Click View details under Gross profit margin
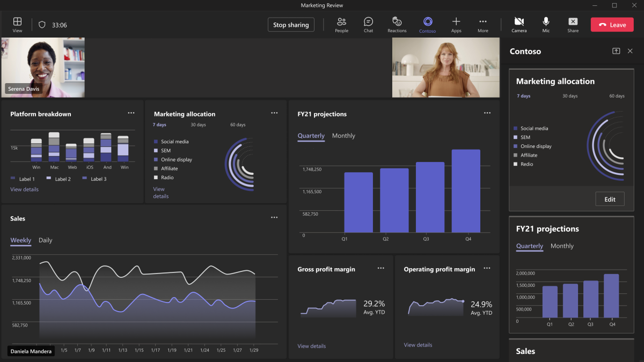This screenshot has height=362, width=644. pos(312,346)
